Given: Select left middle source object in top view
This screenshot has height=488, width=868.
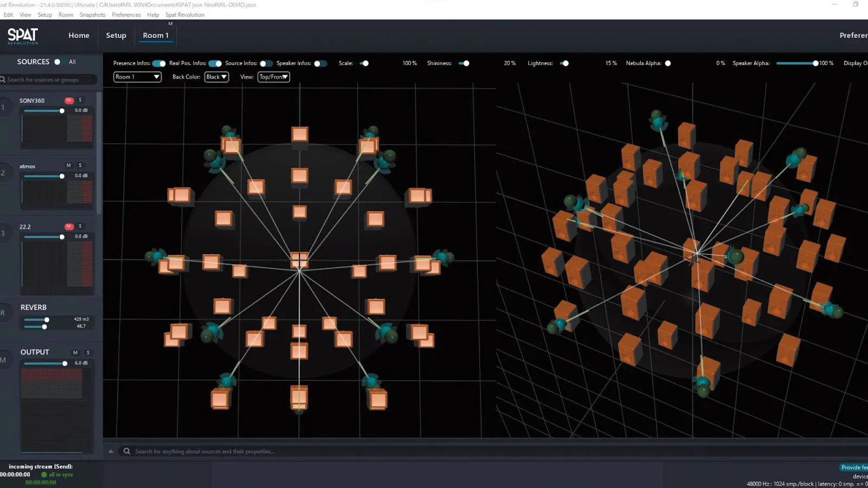Looking at the screenshot, I should [x=156, y=256].
